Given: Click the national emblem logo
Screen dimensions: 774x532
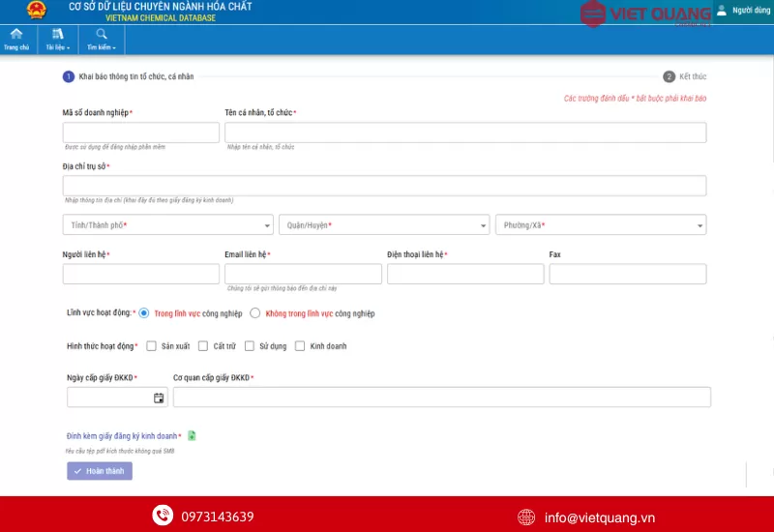Looking at the screenshot, I should click(x=36, y=11).
